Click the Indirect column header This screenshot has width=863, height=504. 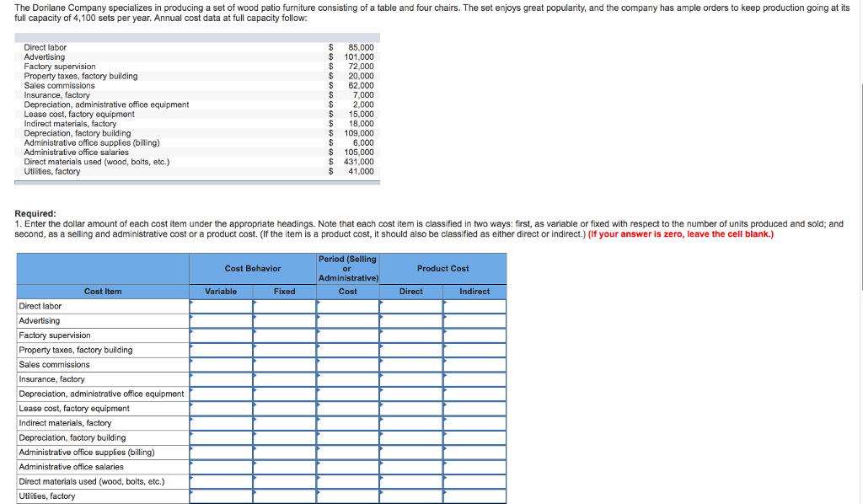pyautogui.click(x=474, y=292)
